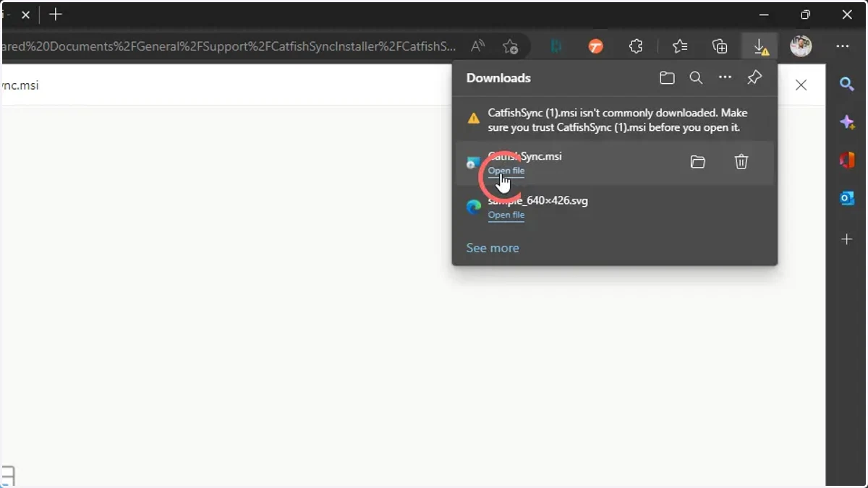Open sidebar Search icon

[x=847, y=85]
